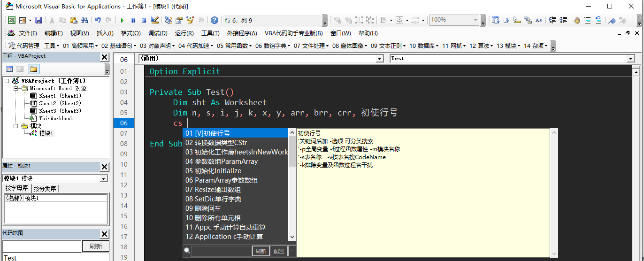Stop execution with the Reset square icon
This screenshot has height=261, width=644.
[144, 20]
